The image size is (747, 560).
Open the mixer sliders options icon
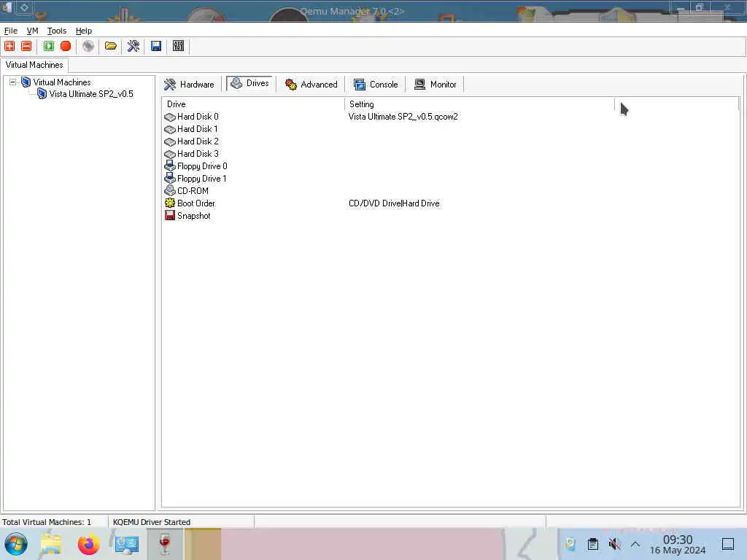(178, 46)
